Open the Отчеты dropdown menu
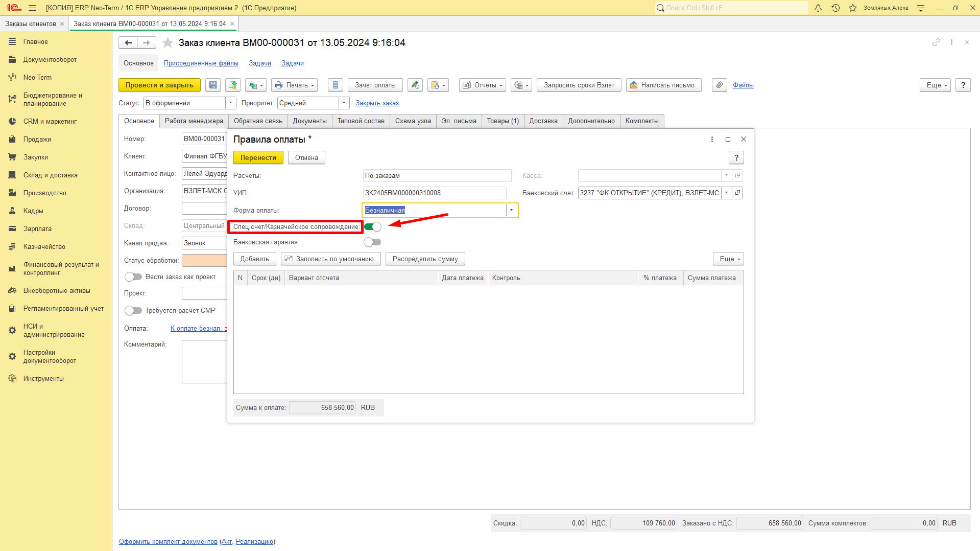The height and width of the screenshot is (551, 980). 482,85
